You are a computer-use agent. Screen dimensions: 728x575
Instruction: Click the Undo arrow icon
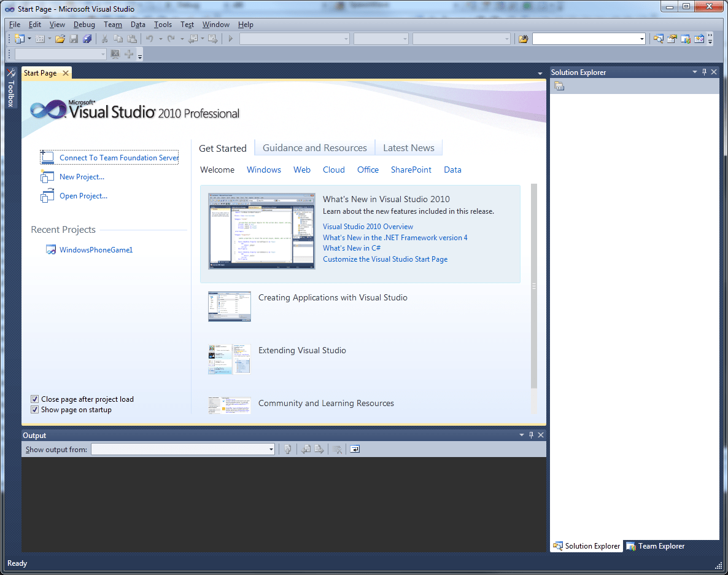(x=150, y=39)
